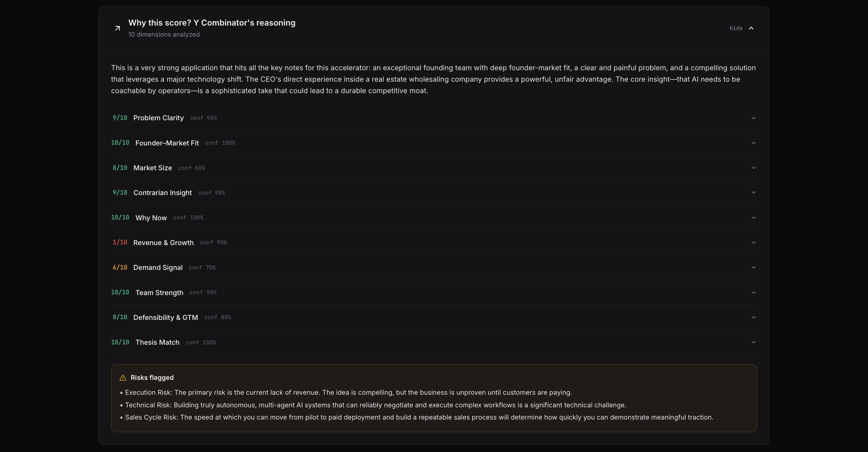Expand the Problem Clarity row chevron

tap(754, 118)
